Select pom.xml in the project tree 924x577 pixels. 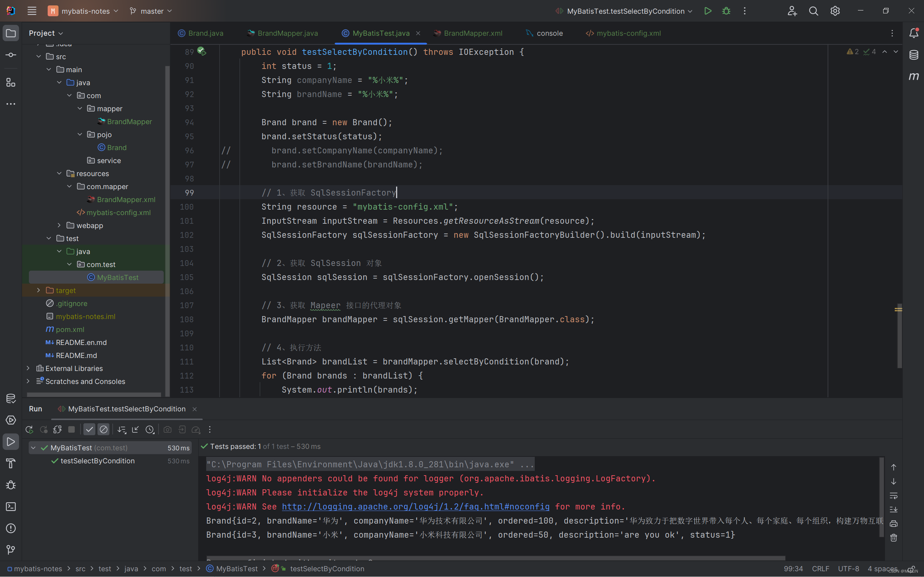coord(70,329)
